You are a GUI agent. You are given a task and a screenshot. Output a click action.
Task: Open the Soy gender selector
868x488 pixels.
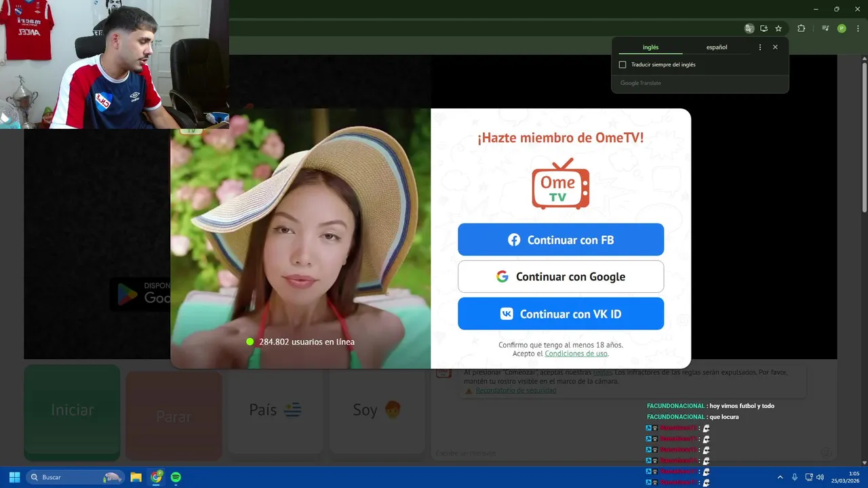click(377, 410)
